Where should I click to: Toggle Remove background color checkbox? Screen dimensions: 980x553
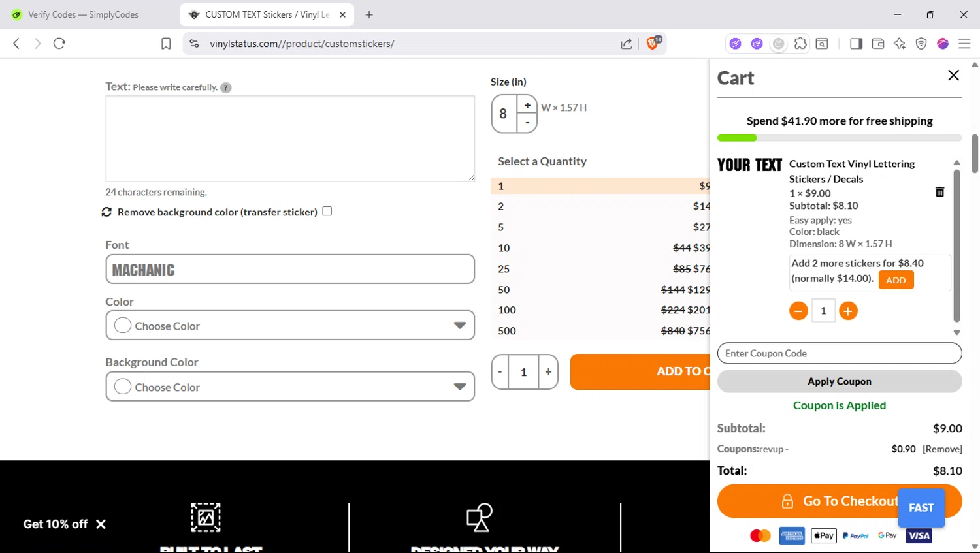(327, 211)
